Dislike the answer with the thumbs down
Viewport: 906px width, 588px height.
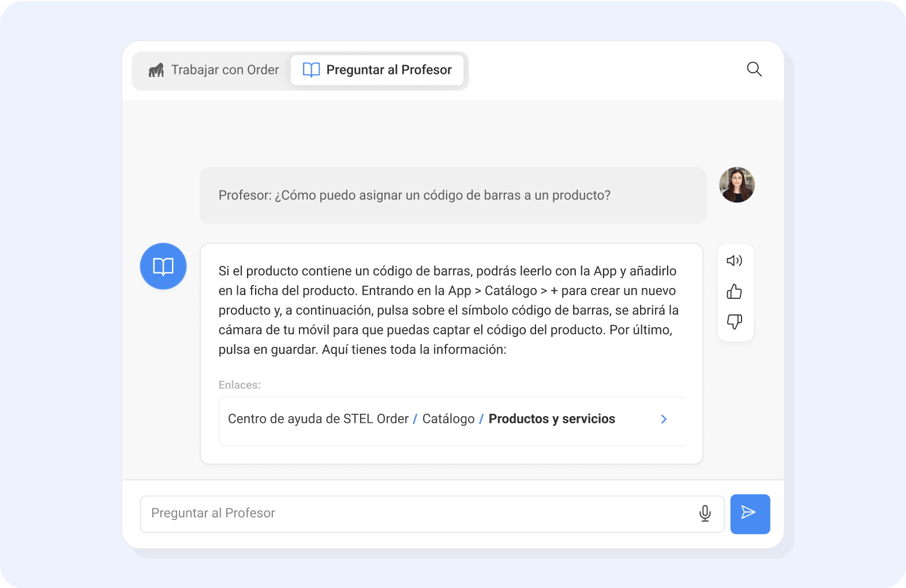pos(734,321)
